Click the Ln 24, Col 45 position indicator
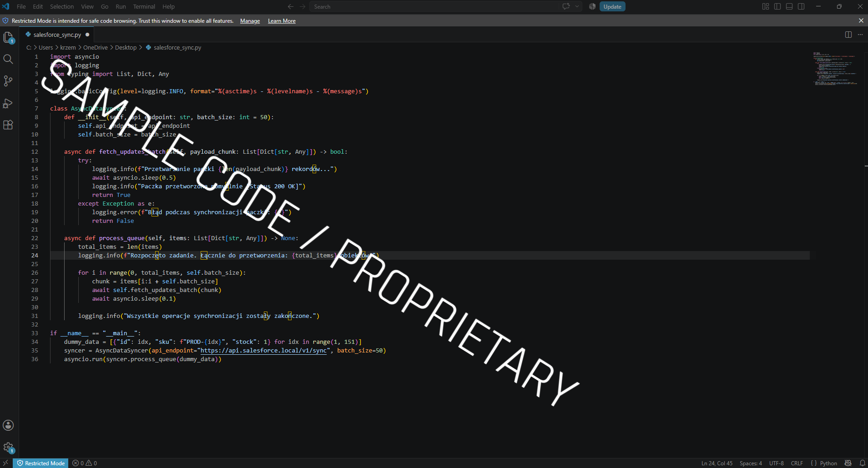The width and height of the screenshot is (868, 468). tap(717, 463)
